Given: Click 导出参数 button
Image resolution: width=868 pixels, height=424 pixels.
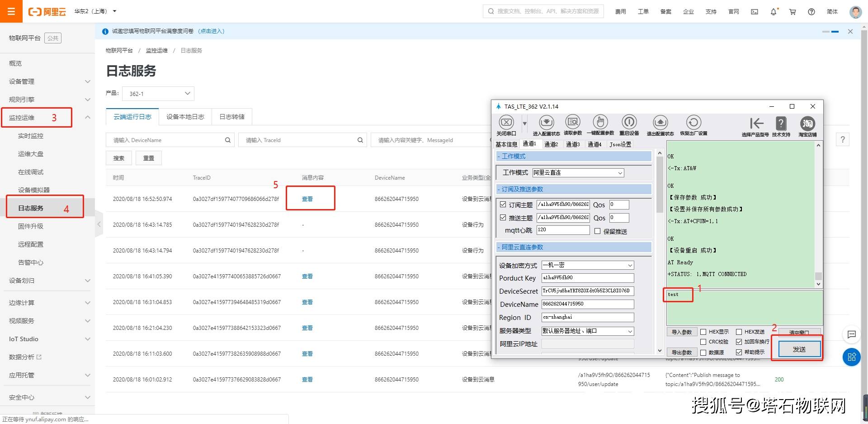Looking at the screenshot, I should point(682,353).
